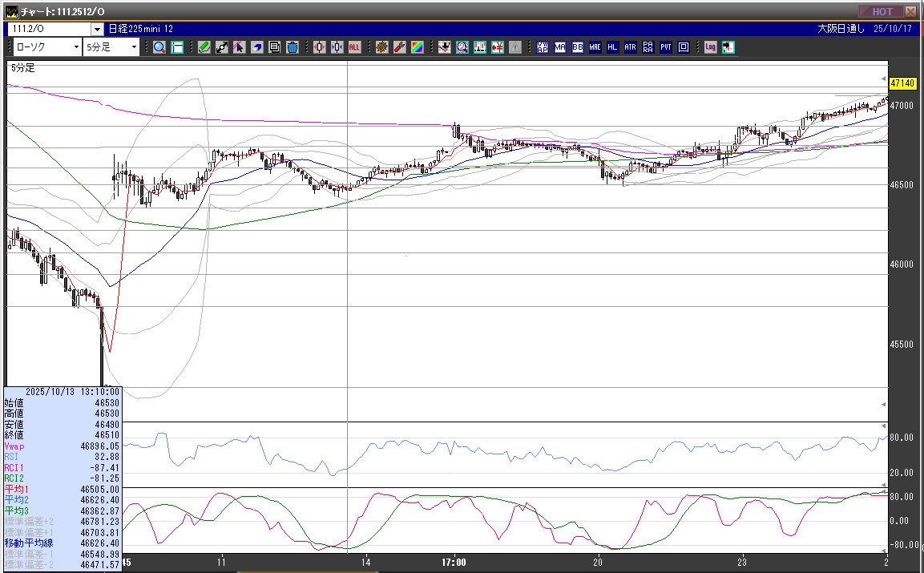
Task: Click the trash can delete icon
Action: click(x=293, y=47)
